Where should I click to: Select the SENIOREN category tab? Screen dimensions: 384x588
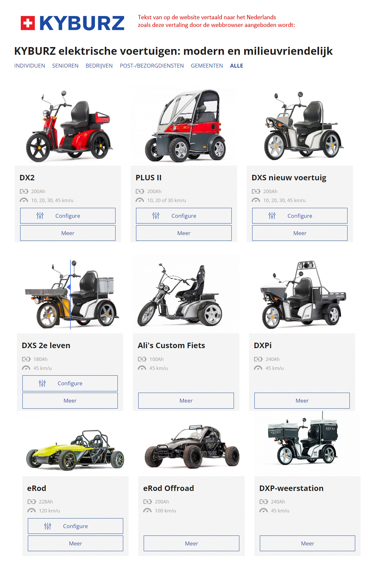(65, 66)
